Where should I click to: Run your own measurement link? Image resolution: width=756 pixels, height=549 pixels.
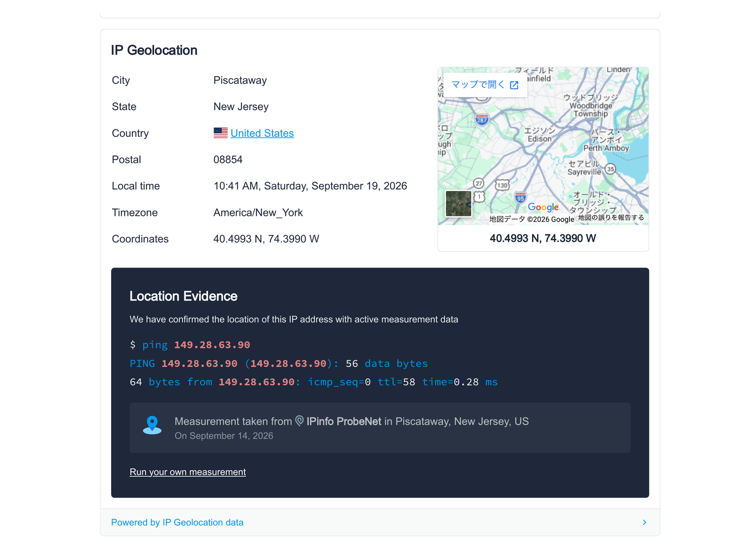pyautogui.click(x=188, y=472)
